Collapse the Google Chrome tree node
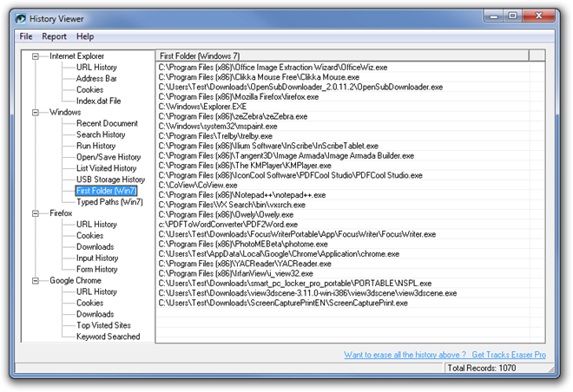 (36, 281)
